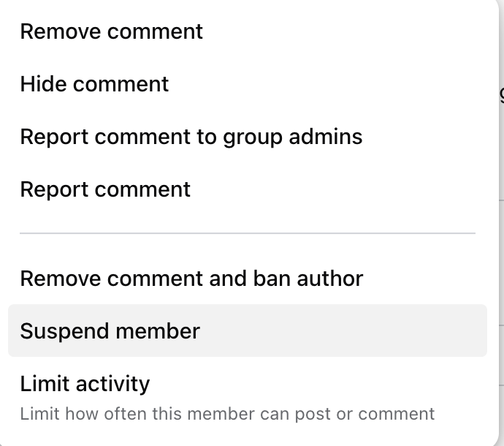Select Hide comment below Remove comment

pos(95,84)
